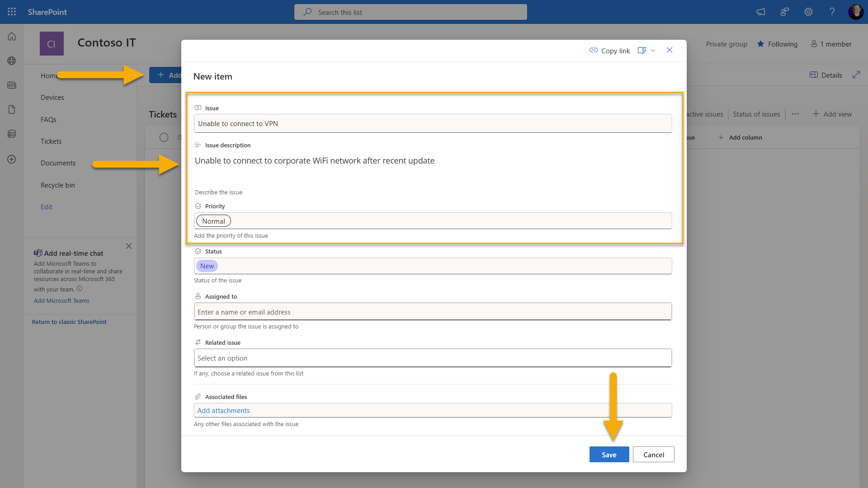Open the Details pane icon
Image resolution: width=868 pixels, height=488 pixels.
point(826,75)
